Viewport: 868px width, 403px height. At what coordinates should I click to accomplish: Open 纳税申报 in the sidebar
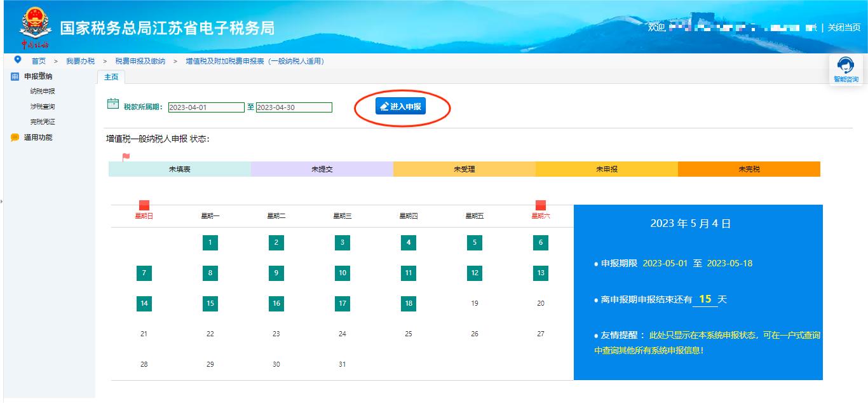pyautogui.click(x=43, y=92)
